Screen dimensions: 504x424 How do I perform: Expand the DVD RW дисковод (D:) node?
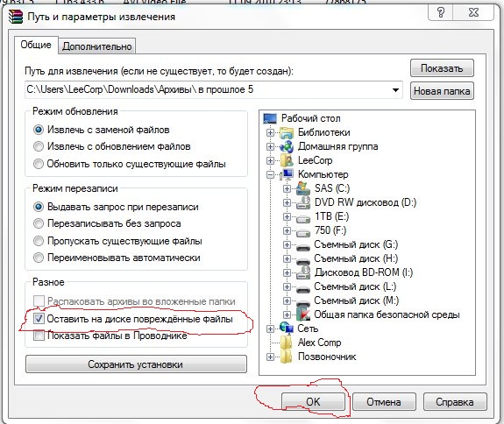(287, 202)
